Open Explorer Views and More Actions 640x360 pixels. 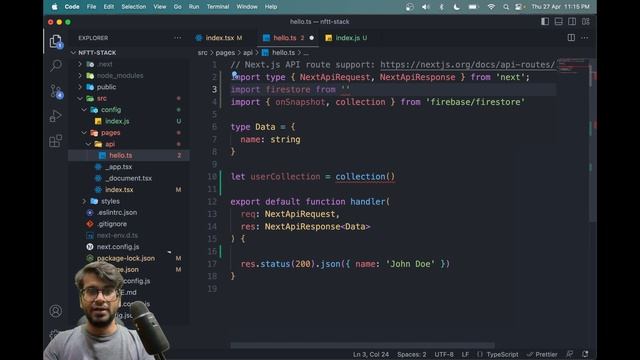178,38
